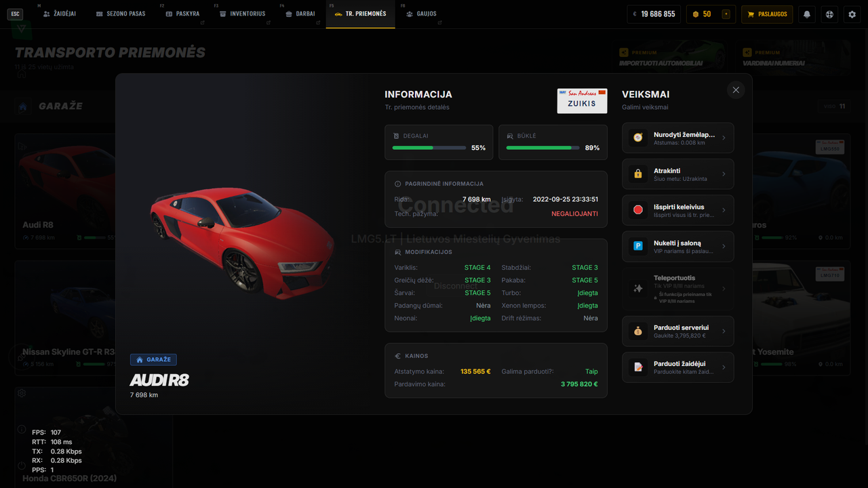Click the STAGE 3 value for Stabdžiai
The image size is (868, 488).
pyautogui.click(x=585, y=268)
